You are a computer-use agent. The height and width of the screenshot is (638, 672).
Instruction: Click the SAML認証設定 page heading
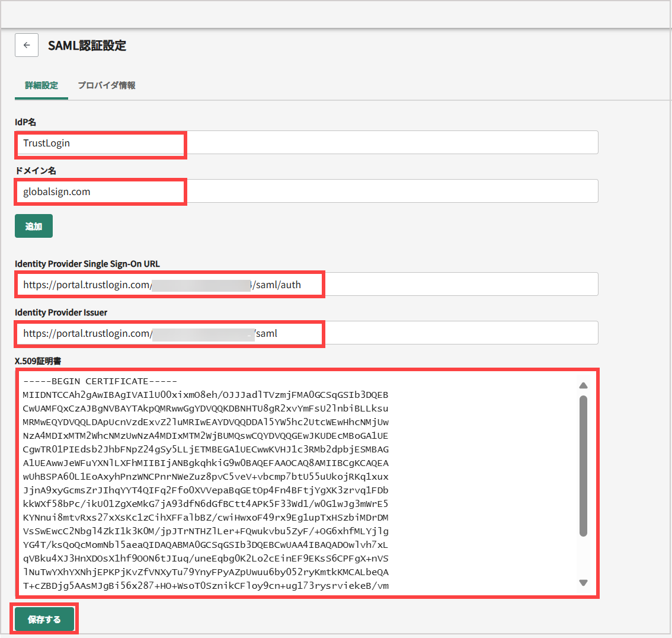pos(87,46)
